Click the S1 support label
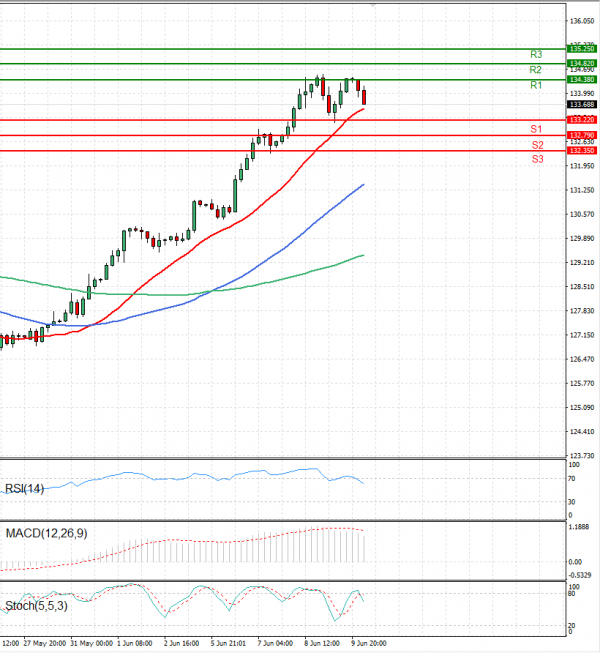The height and width of the screenshot is (653, 600). point(536,129)
